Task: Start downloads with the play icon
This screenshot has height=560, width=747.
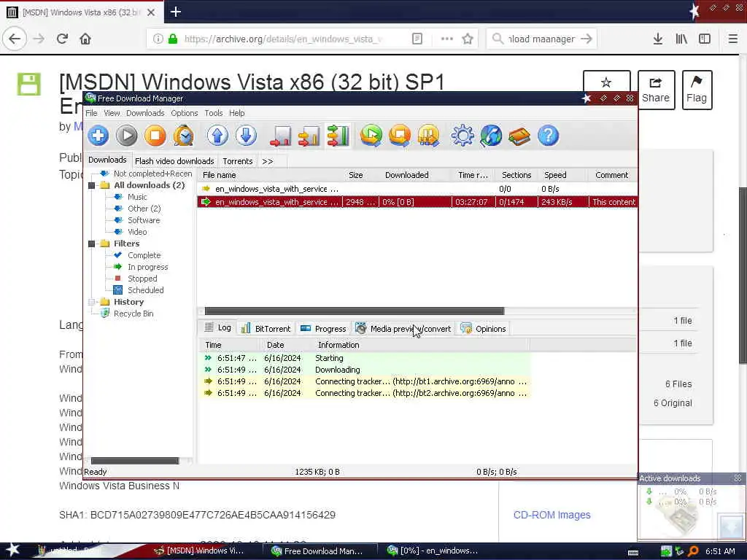Action: [127, 136]
